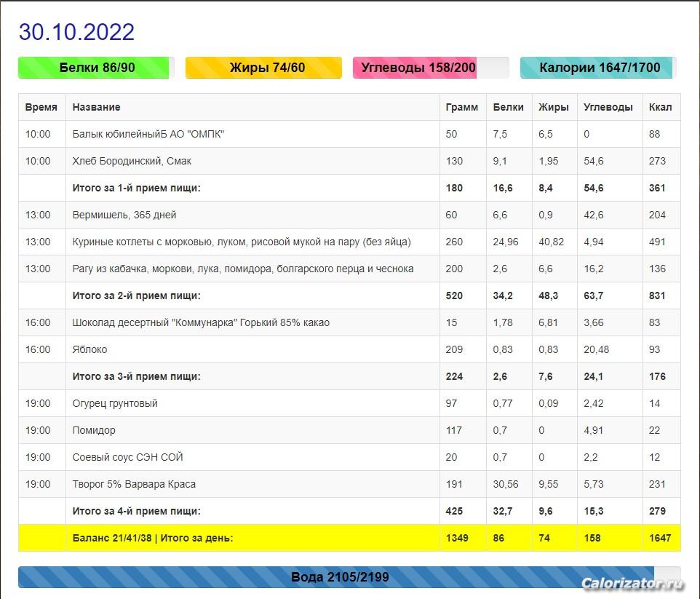Select the Шоколад десертный Коммунарка entry

point(201,322)
